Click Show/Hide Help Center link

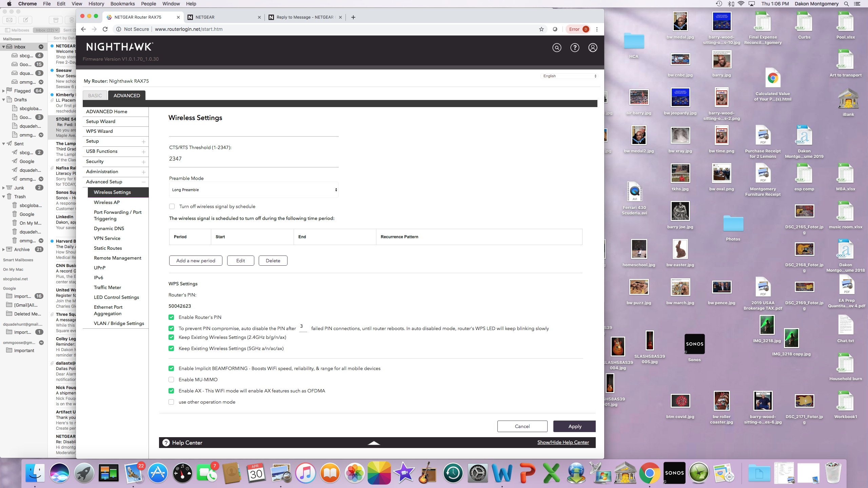tap(563, 442)
